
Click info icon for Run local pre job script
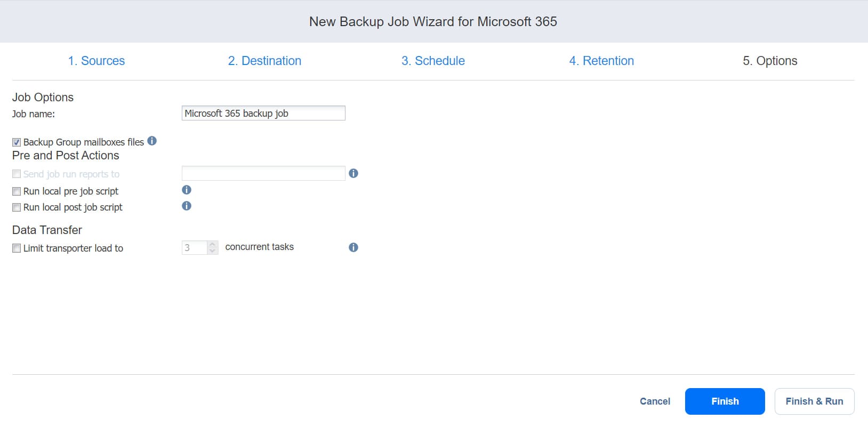[186, 190]
